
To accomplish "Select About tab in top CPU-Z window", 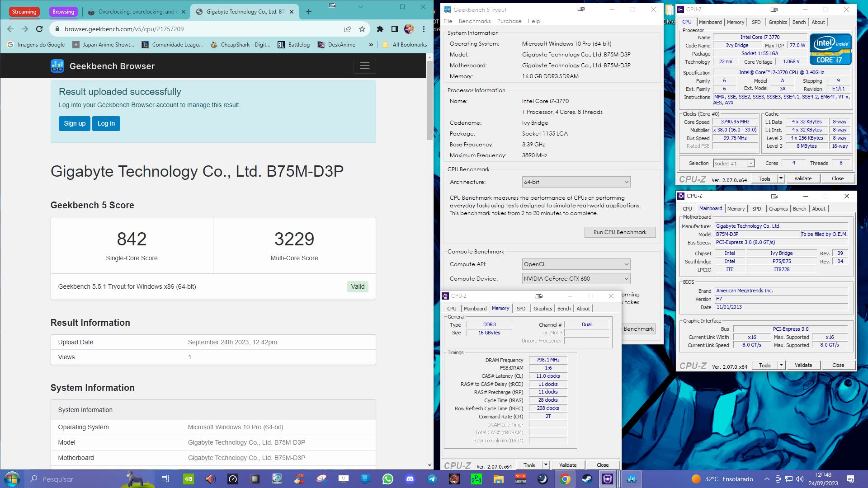I will click(x=818, y=22).
